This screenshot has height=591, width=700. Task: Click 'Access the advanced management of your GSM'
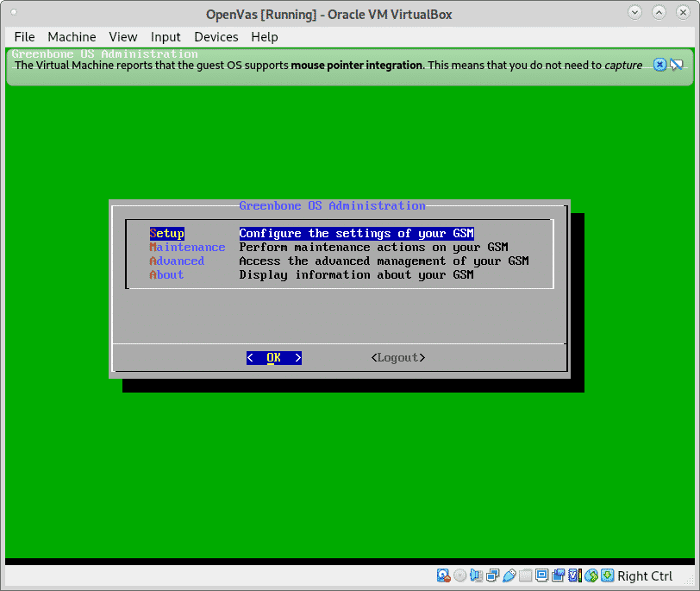[x=384, y=261]
